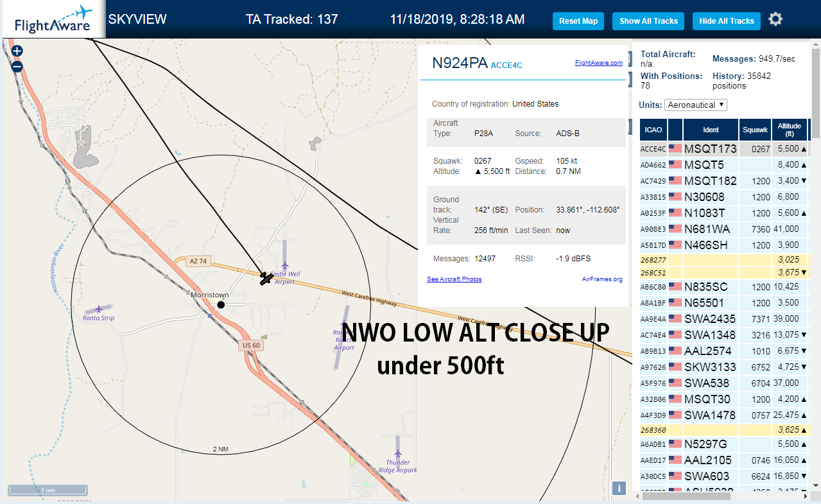
Task: Click the AZ 74 highway shield
Action: pyautogui.click(x=198, y=261)
